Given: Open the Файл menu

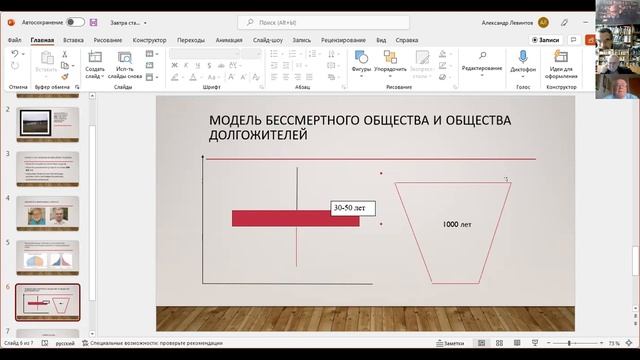Looking at the screenshot, I should pos(15,40).
